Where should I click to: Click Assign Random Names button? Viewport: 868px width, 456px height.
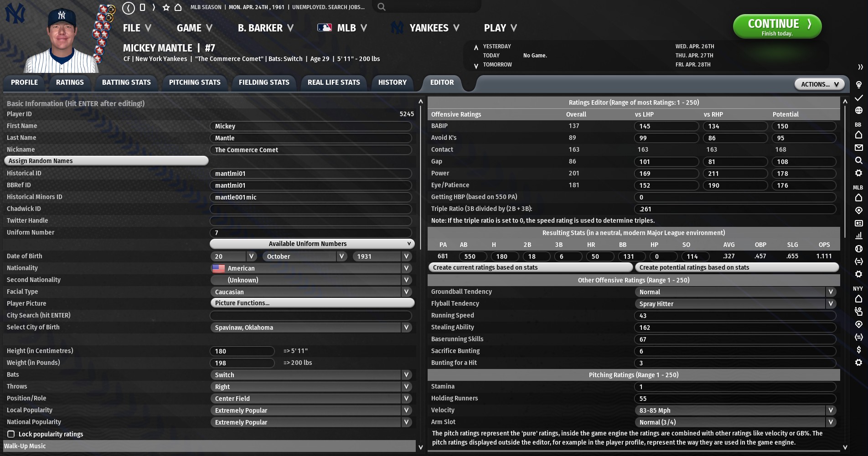106,161
